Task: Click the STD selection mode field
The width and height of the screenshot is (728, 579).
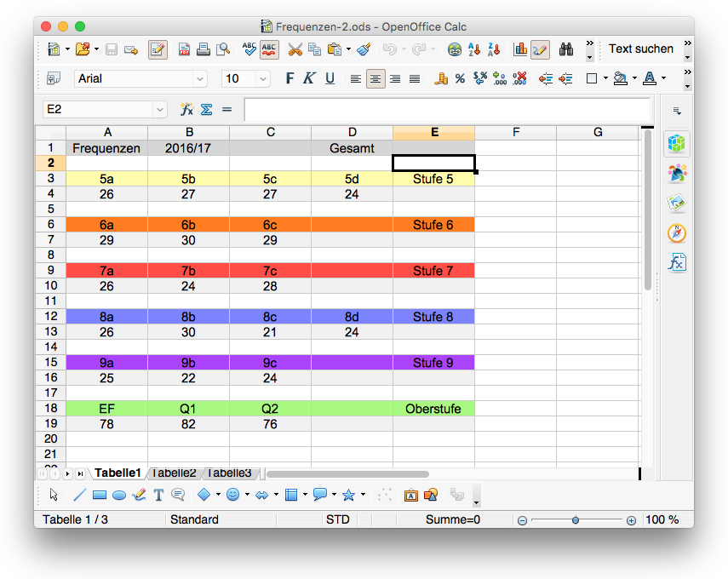Action: (337, 519)
